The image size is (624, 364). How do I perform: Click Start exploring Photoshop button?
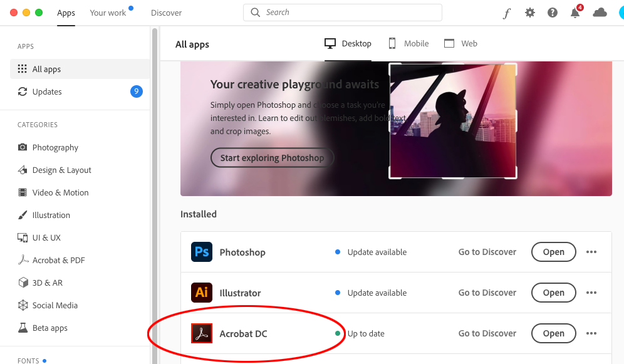point(272,157)
